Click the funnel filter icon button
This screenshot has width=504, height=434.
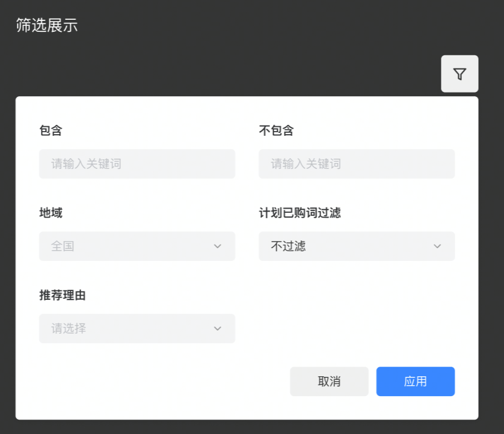[x=459, y=74]
